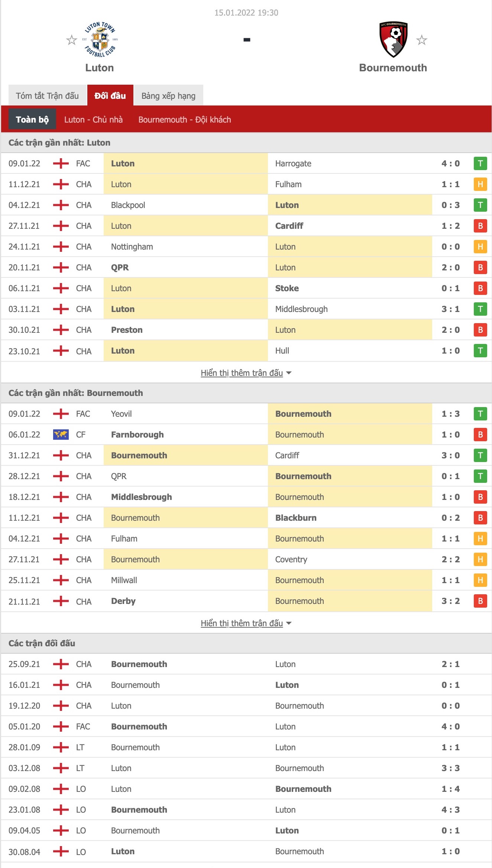Click the T badge for Luton vs Hull
This screenshot has width=492, height=868.
click(480, 351)
